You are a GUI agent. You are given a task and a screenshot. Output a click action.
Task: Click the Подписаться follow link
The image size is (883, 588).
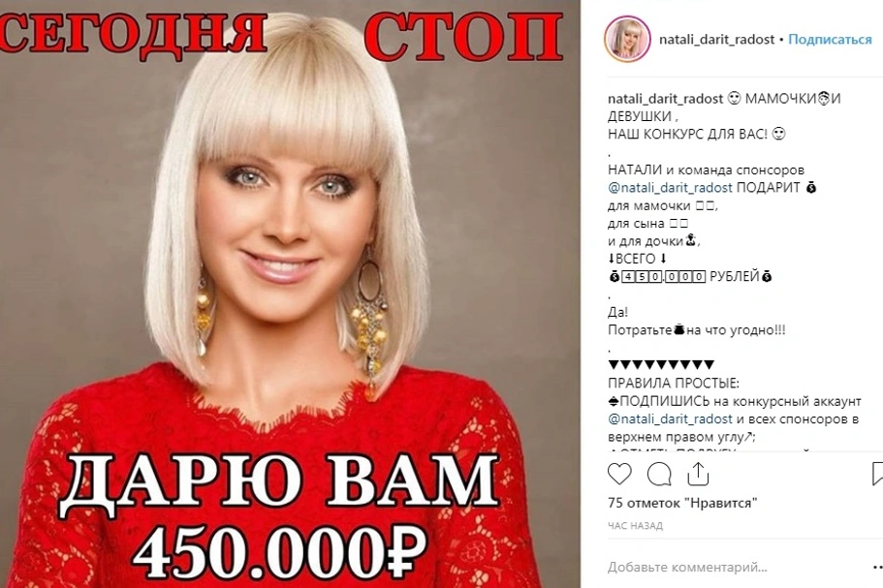[x=830, y=40]
